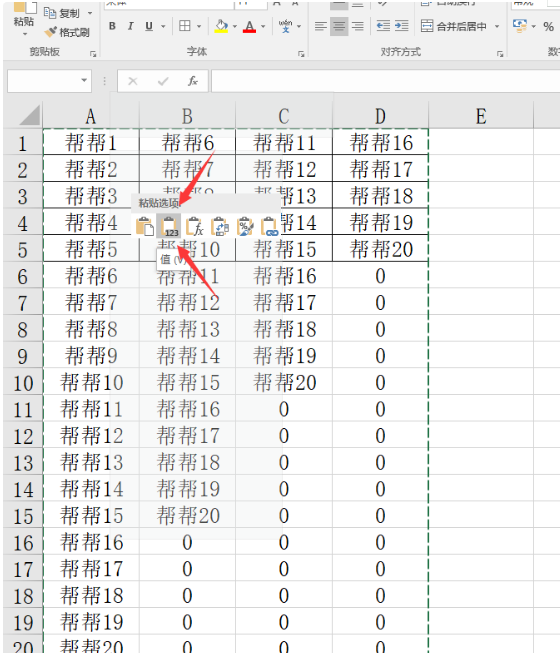
Task: Click cell 帮帮19 in row 19
Action: (x=91, y=622)
